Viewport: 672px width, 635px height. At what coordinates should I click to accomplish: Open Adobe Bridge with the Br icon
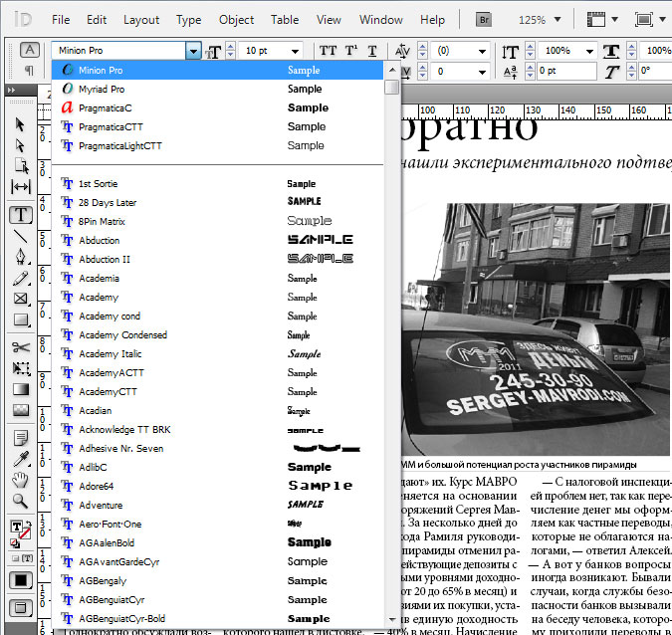484,20
